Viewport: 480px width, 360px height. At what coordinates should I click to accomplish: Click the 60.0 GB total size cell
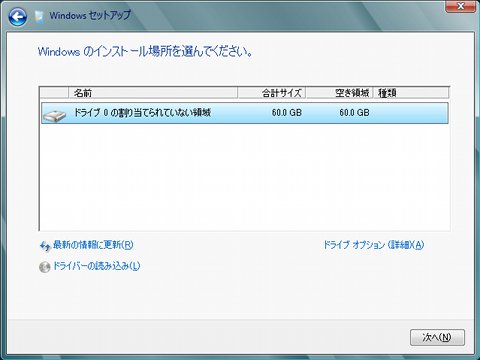coord(286,113)
